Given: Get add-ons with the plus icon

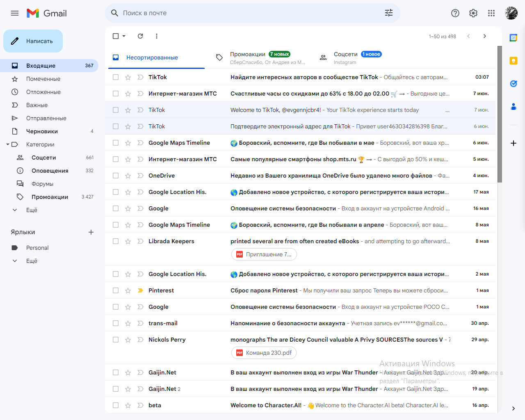Looking at the screenshot, I should [513, 143].
